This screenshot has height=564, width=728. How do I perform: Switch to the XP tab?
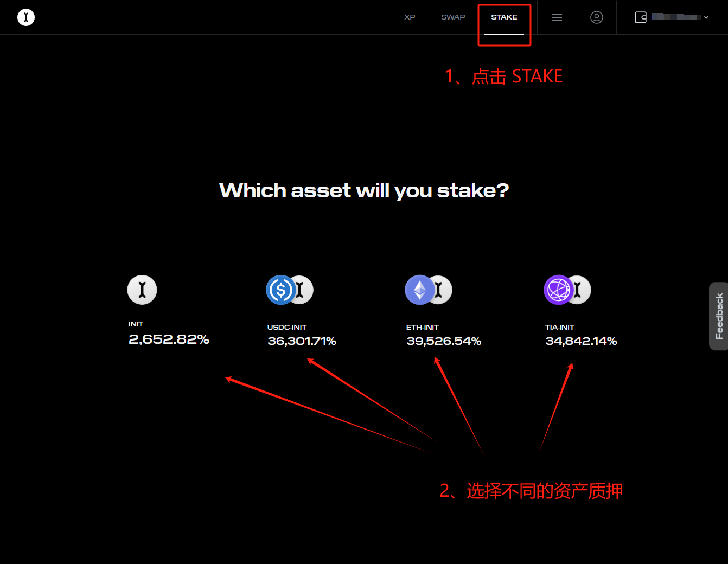pos(410,17)
